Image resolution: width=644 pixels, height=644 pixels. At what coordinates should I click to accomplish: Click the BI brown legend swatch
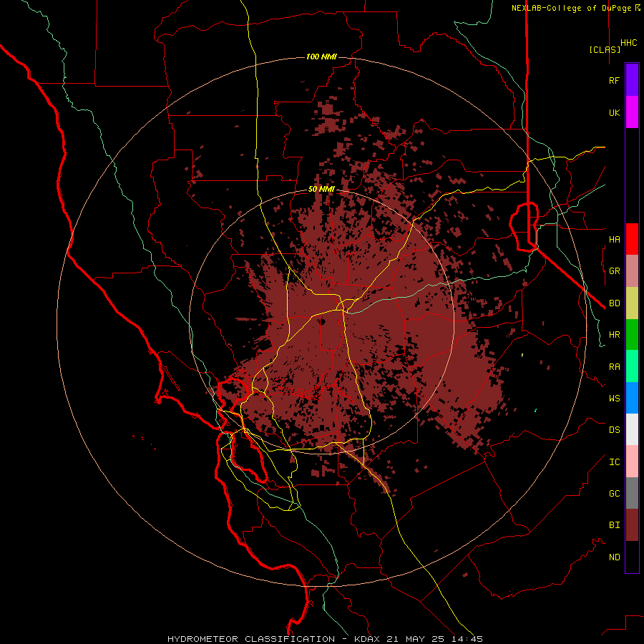632,525
